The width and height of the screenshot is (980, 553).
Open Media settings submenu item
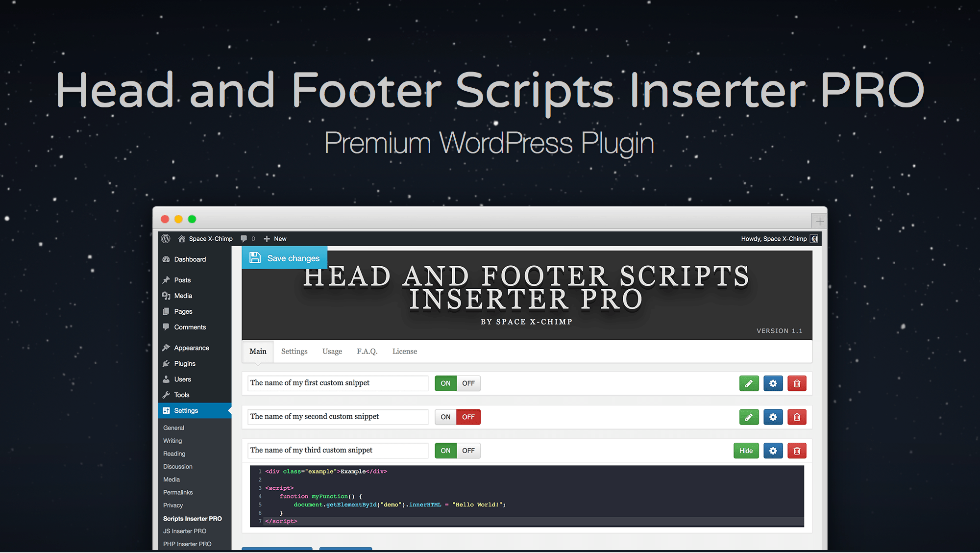(171, 479)
